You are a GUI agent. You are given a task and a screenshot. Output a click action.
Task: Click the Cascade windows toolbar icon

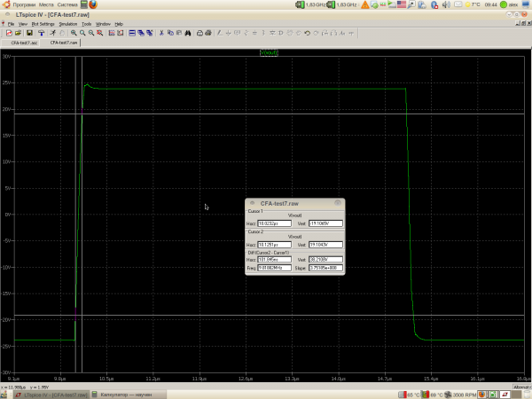(141, 33)
